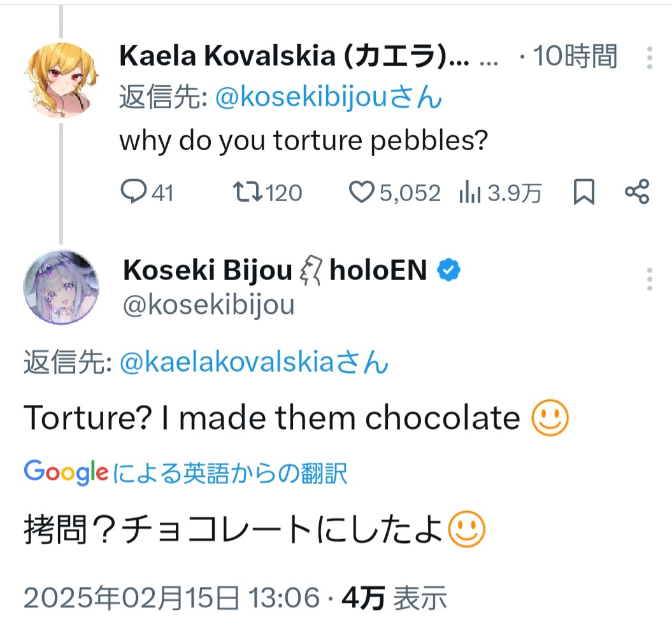Reply to Kaela's tweet via comment icon
The height and width of the screenshot is (634, 672).
(132, 192)
